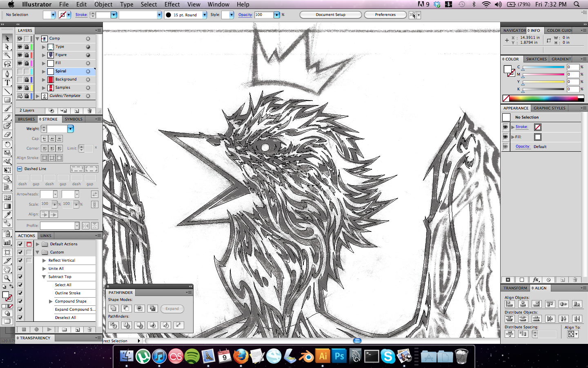This screenshot has height=368, width=588.
Task: Select the Magic Wand tool
Action: 7,55
